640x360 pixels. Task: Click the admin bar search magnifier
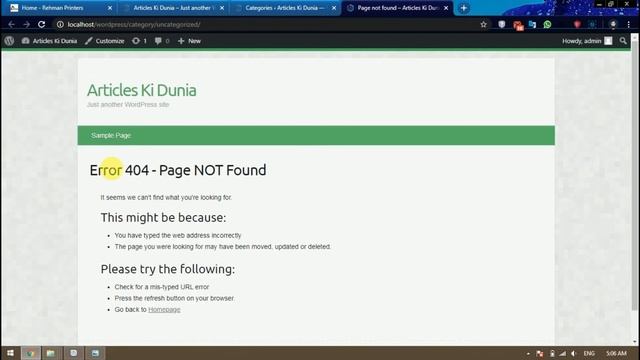point(623,41)
